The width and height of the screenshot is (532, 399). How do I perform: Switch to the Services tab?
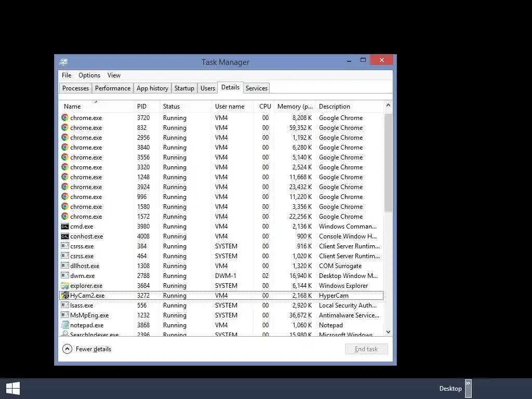257,88
